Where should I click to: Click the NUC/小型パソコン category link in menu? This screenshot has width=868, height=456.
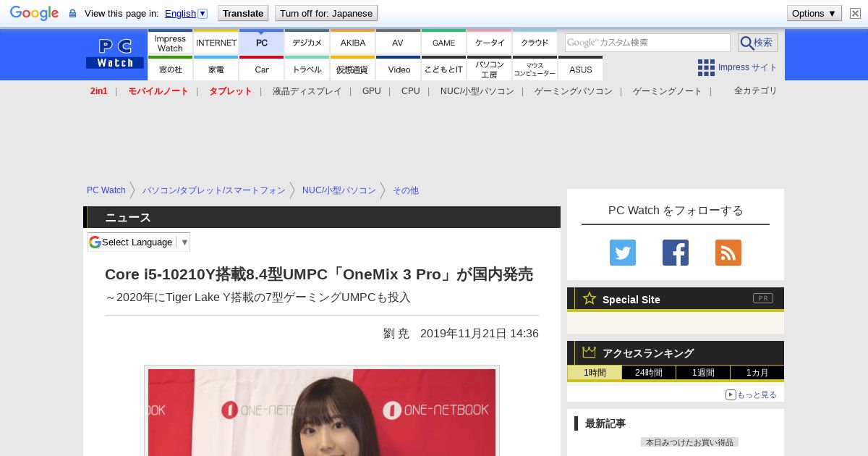point(477,91)
